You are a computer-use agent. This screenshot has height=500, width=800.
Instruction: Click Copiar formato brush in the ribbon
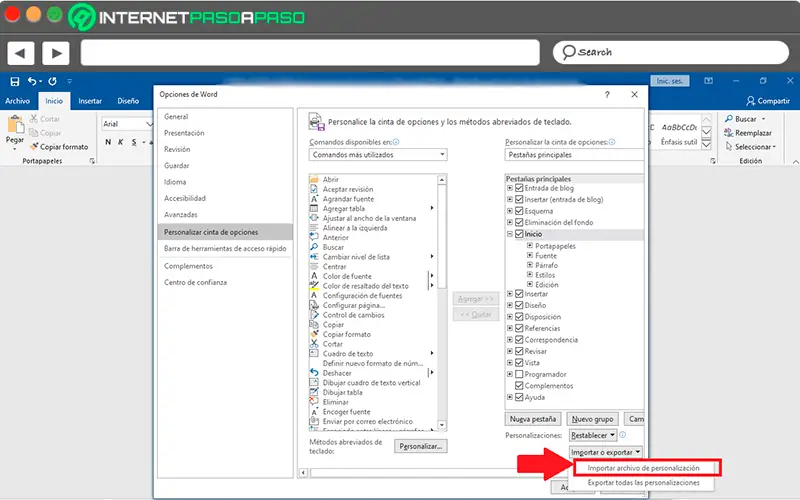(x=34, y=146)
